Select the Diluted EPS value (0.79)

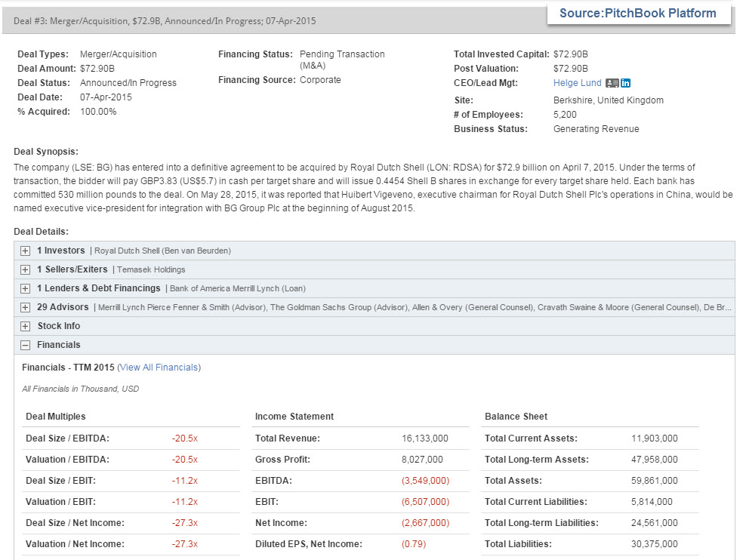click(x=414, y=544)
